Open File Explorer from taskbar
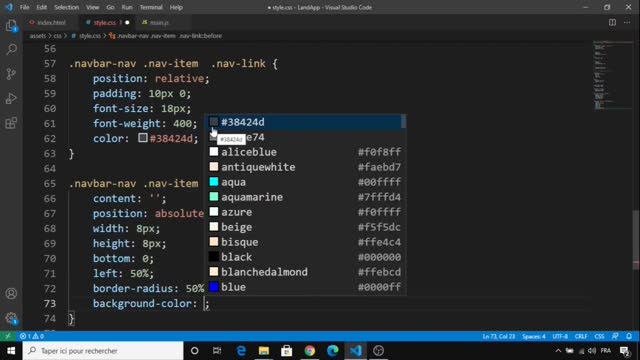The image size is (640, 360). click(264, 351)
